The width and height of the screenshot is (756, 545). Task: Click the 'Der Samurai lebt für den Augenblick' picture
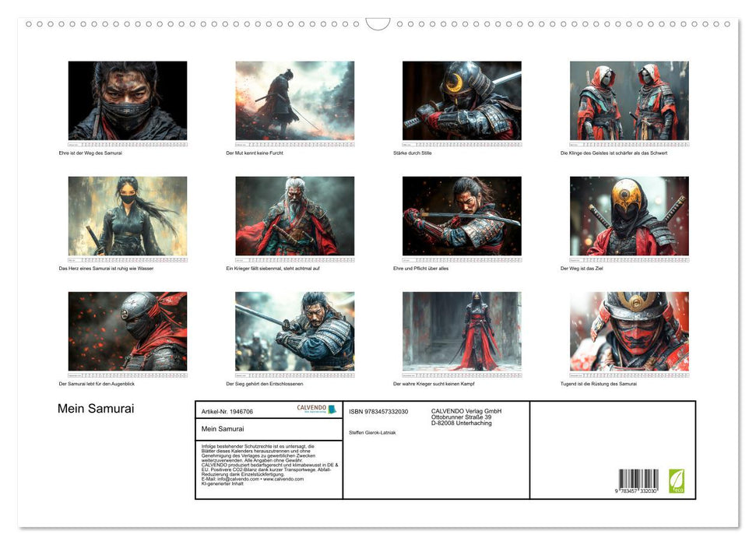(x=128, y=331)
